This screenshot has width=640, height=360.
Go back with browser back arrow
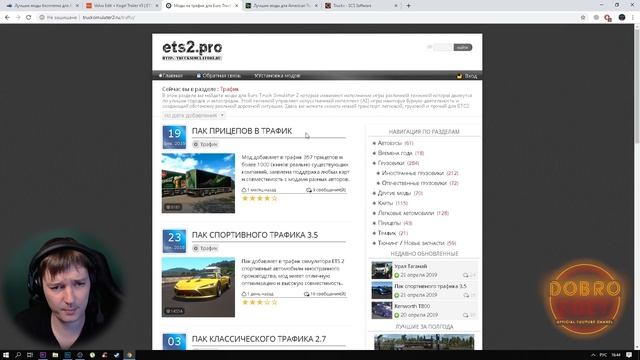[x=7, y=18]
